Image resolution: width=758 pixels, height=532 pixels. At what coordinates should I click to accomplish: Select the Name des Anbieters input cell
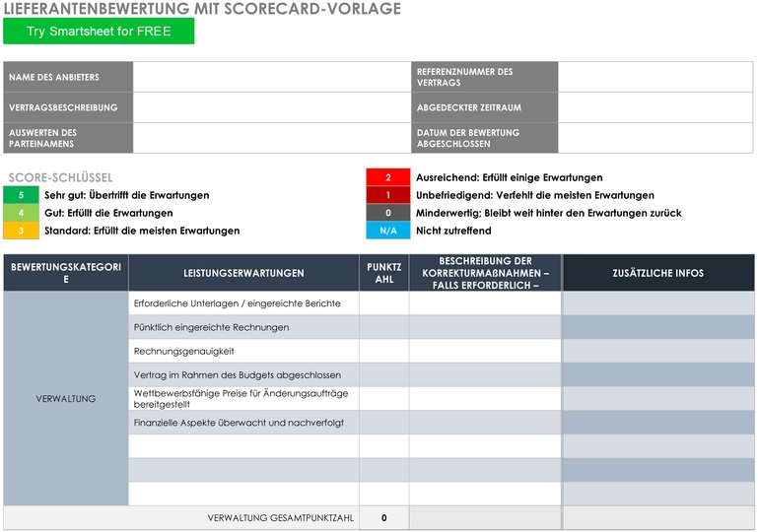[x=272, y=77]
